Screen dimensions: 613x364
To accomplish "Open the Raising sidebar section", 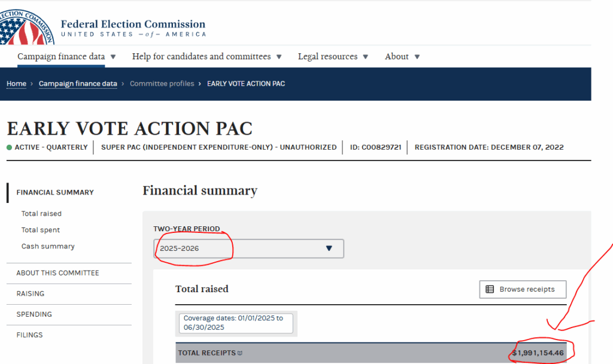I will click(30, 294).
